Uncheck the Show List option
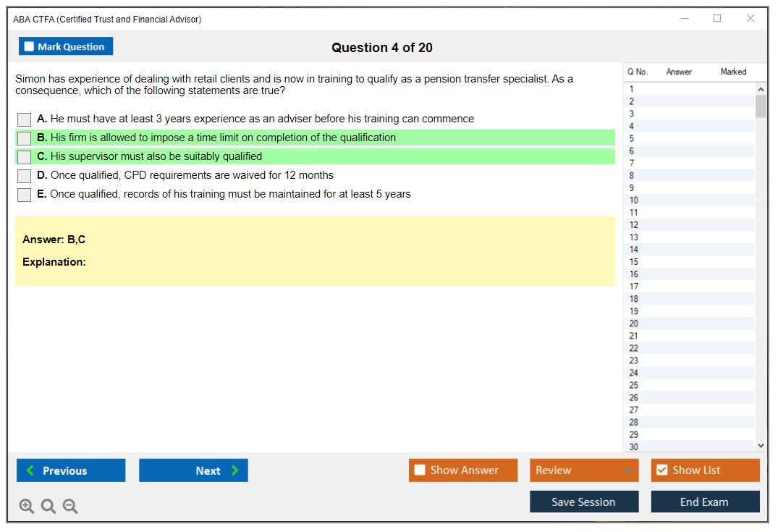The width and height of the screenshot is (778, 532). [x=661, y=470]
